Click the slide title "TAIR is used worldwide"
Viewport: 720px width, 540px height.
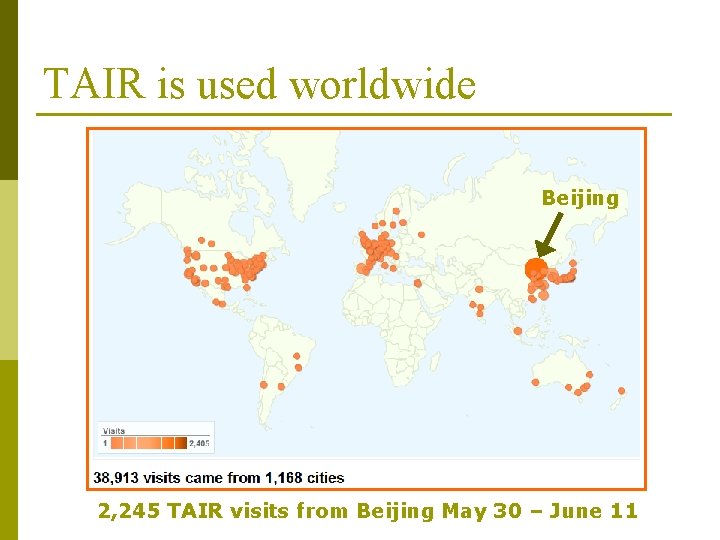259,84
